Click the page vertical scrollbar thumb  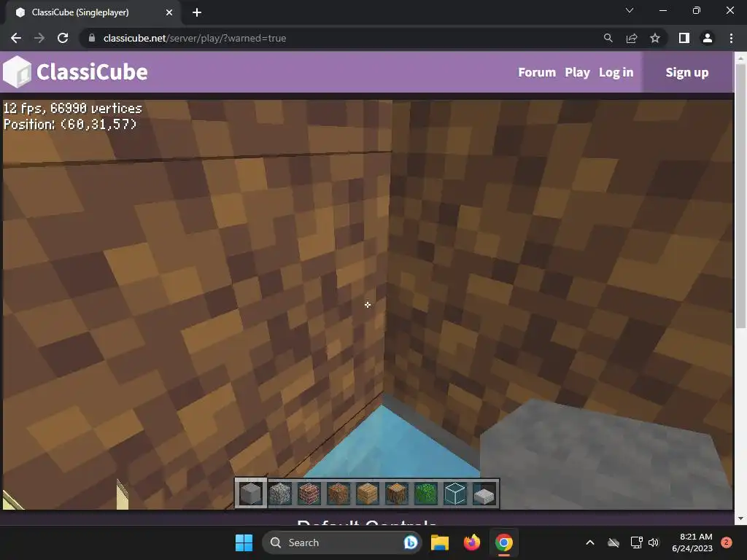740,195
